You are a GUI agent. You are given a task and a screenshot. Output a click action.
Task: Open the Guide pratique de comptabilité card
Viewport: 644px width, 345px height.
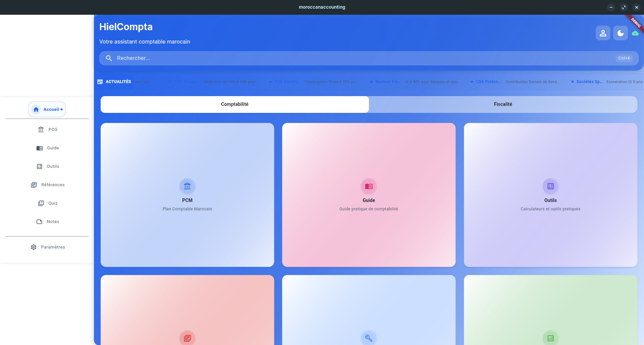coord(369,195)
